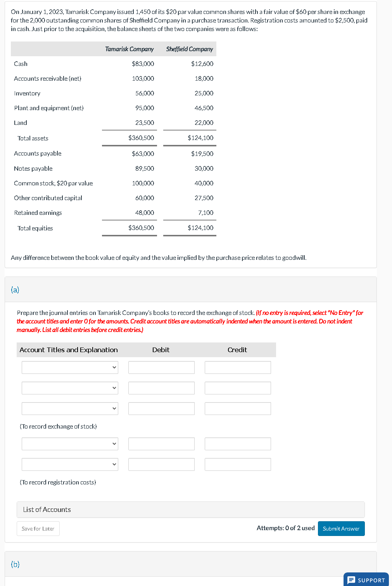The width and height of the screenshot is (392, 586).
Task: Click the Debit field for registration costs entry
Action: coord(161,444)
